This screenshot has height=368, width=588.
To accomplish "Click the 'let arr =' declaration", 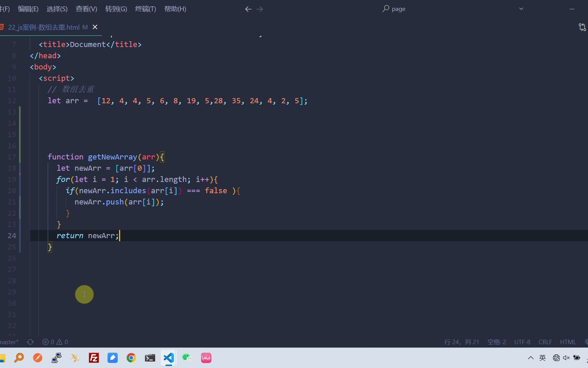I will point(68,101).
